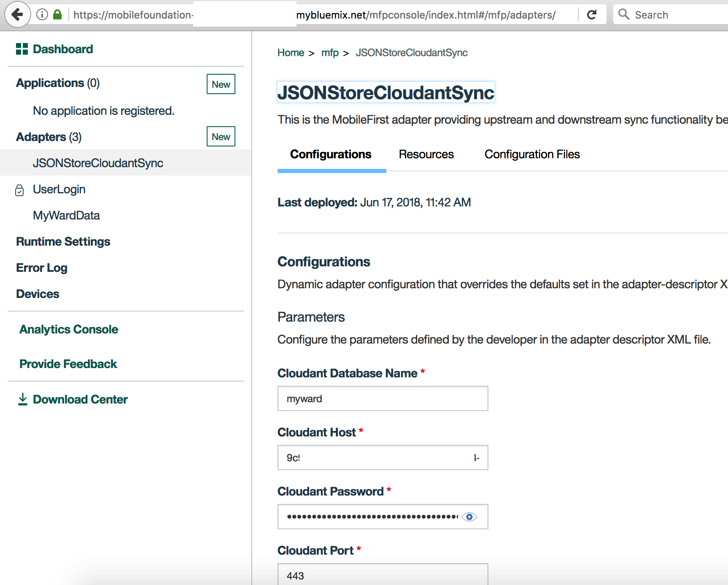Open the Download Center link
The image size is (728, 585).
(80, 399)
